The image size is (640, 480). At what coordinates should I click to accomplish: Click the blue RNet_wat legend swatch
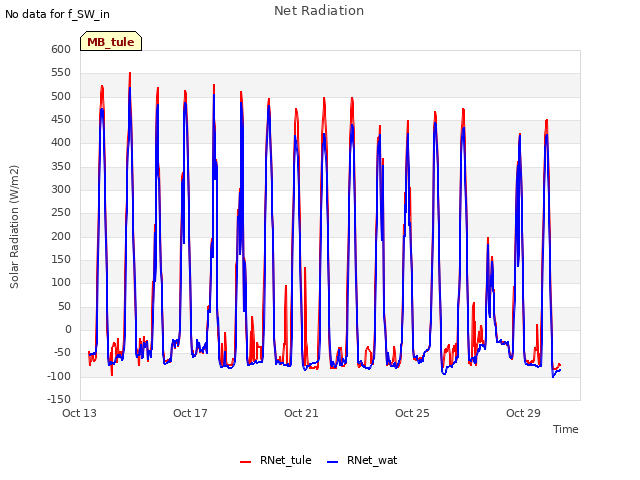coord(333,462)
